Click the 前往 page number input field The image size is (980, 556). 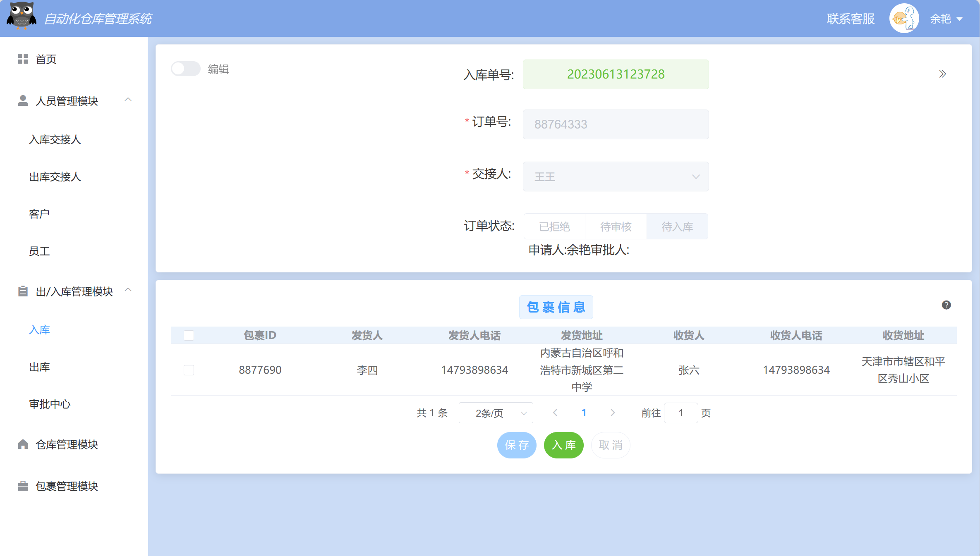pyautogui.click(x=681, y=413)
